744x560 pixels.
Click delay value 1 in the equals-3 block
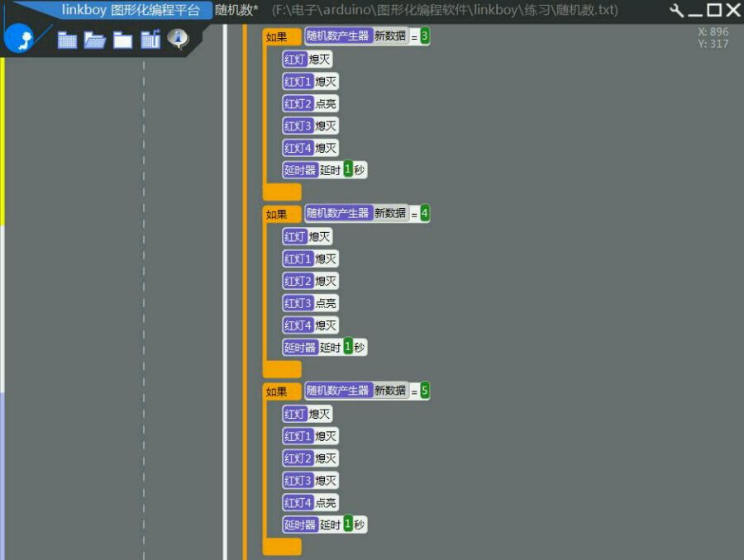tap(348, 168)
